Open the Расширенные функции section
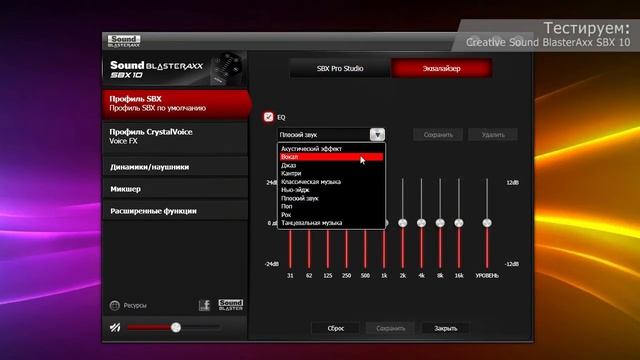Screen dimensions: 640x360 pyautogui.click(x=175, y=211)
